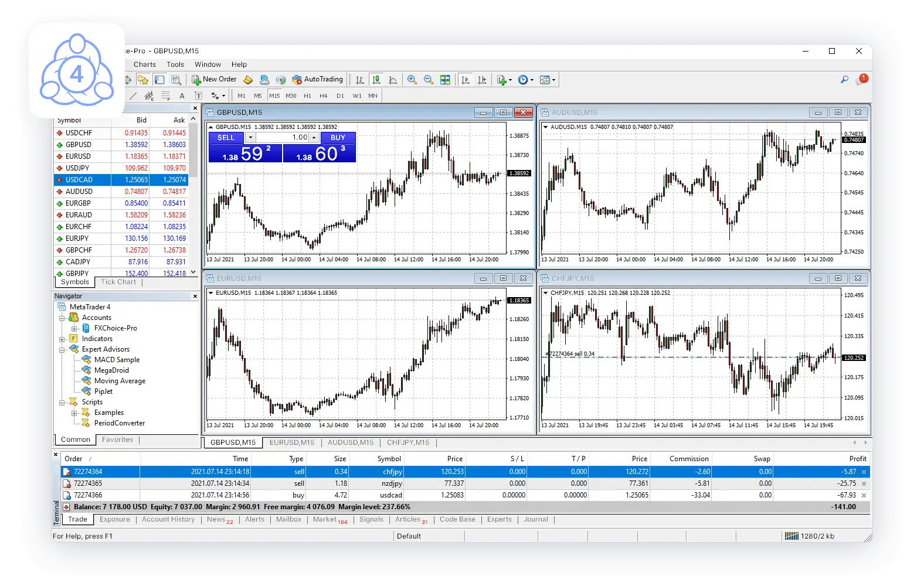Decrease trade volume with the down arrow
Screen dimensions: 924x586
[250, 138]
